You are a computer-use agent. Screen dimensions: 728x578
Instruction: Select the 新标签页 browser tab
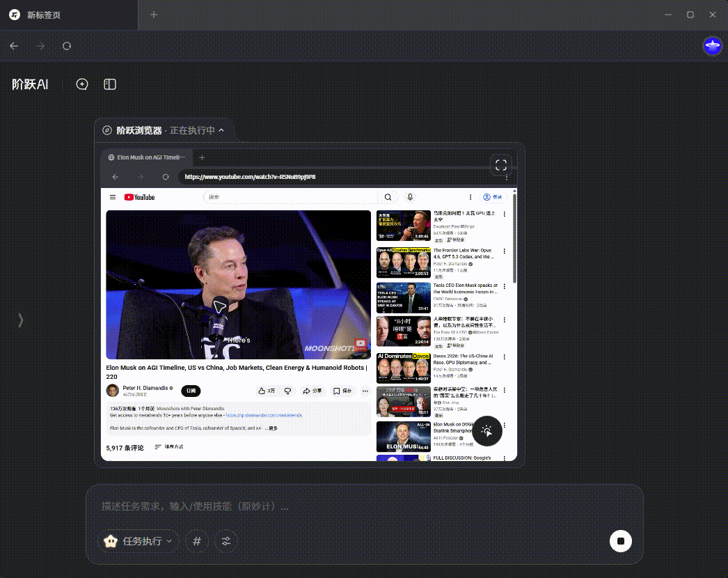click(x=69, y=15)
